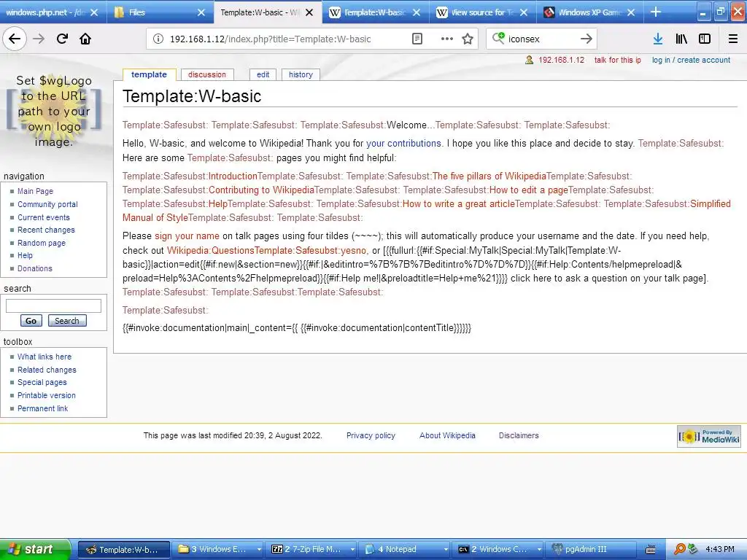
Task: Open page actions three-dot menu
Action: pos(447,39)
